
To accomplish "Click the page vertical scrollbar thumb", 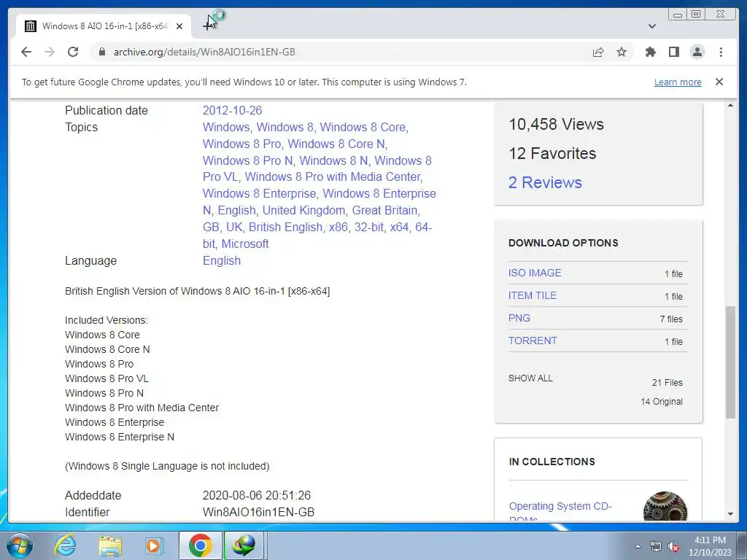I will coord(730,362).
